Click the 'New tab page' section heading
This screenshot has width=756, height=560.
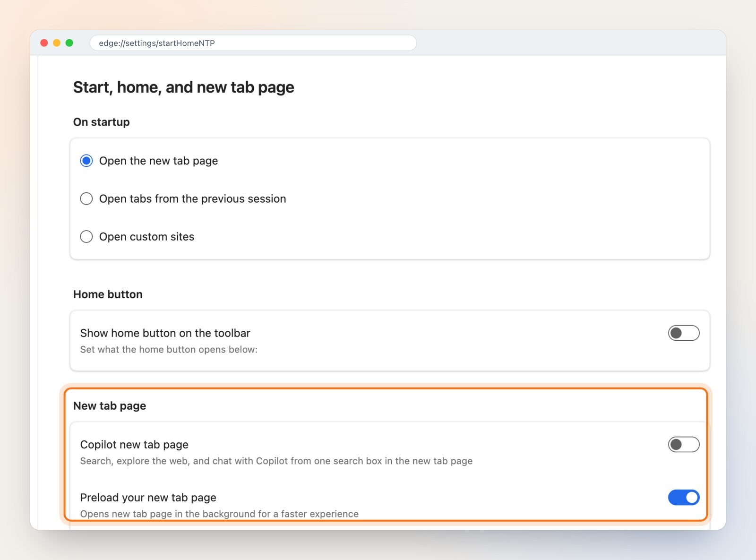tap(110, 406)
